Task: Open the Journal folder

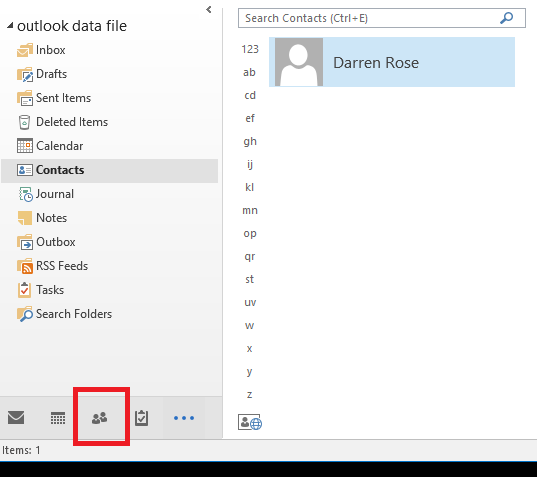Action: point(45,194)
